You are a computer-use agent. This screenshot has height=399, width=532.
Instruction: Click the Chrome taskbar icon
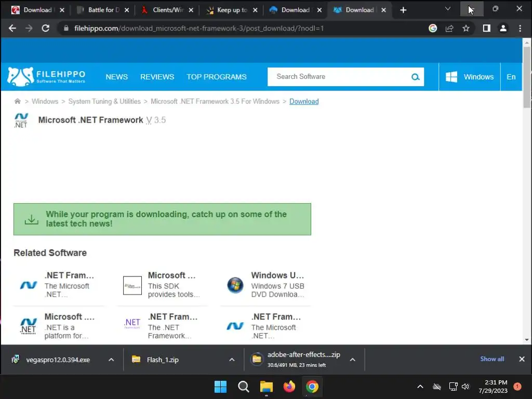(312, 387)
